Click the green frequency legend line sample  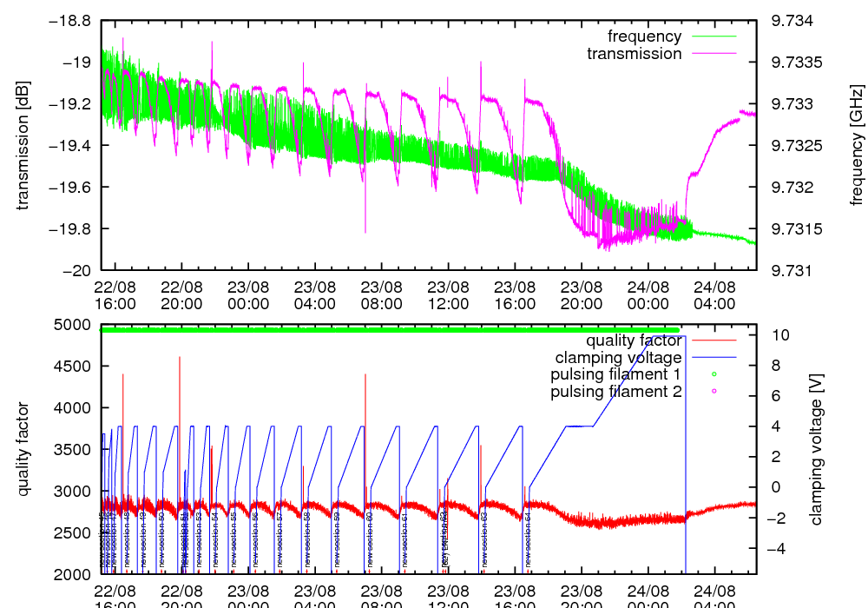pyautogui.click(x=712, y=36)
